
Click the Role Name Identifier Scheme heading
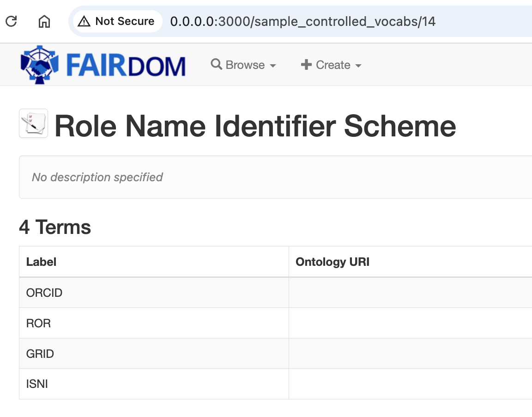coord(255,126)
